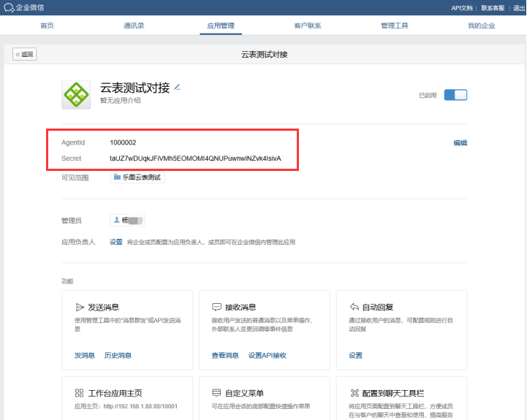
Task: Click the 接收消息 speech bubble icon
Action: 216,307
